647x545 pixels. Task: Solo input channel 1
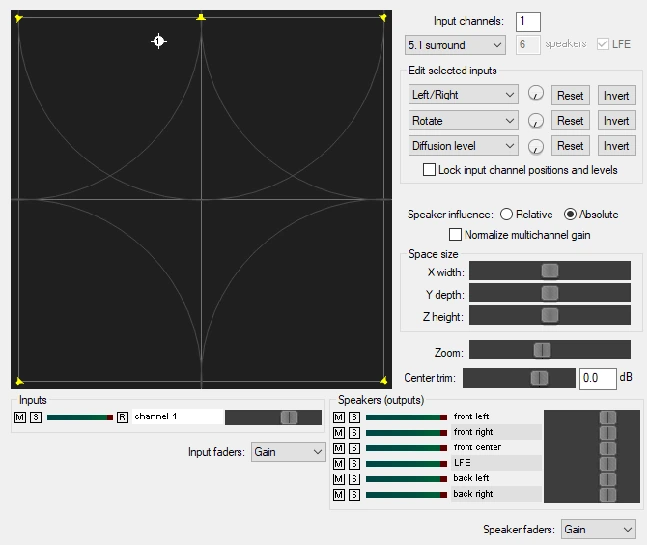pos(36,418)
